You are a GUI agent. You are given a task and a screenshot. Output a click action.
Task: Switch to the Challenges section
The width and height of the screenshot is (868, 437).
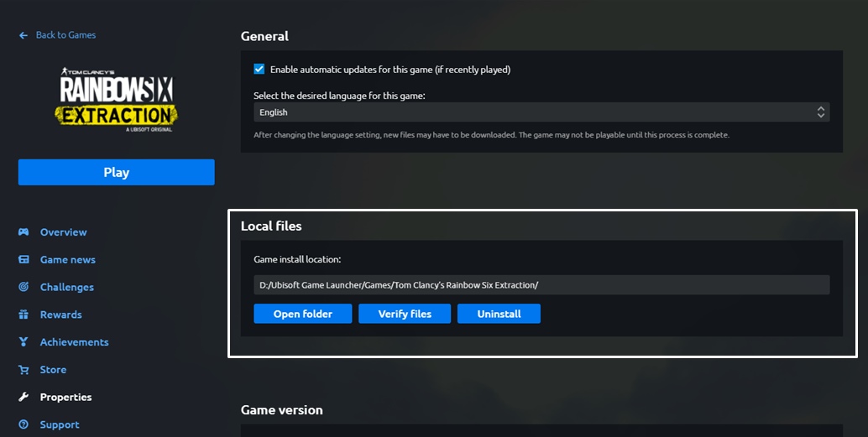point(67,287)
